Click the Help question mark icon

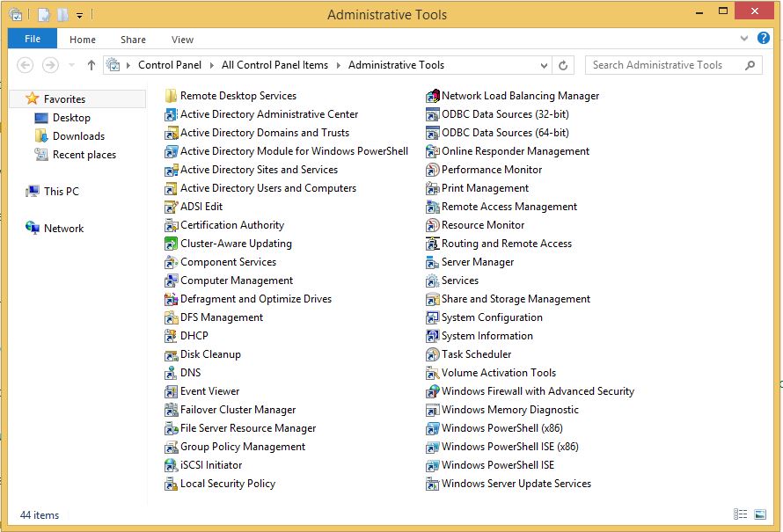click(x=764, y=39)
